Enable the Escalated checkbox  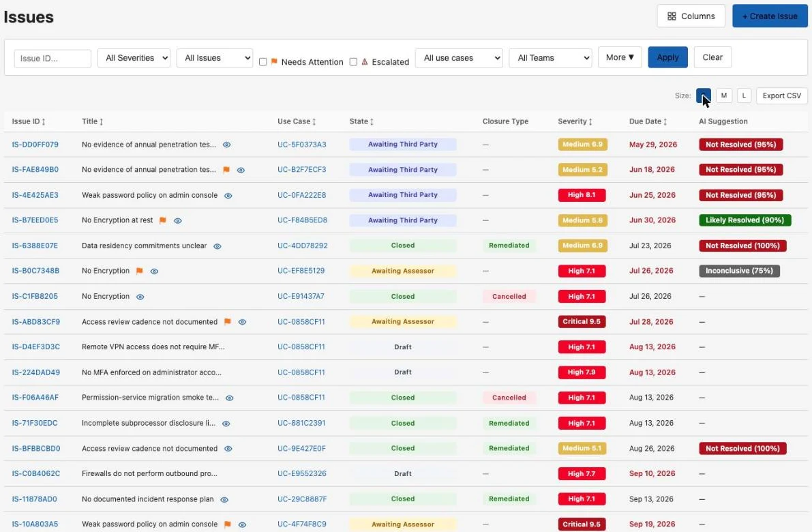353,61
